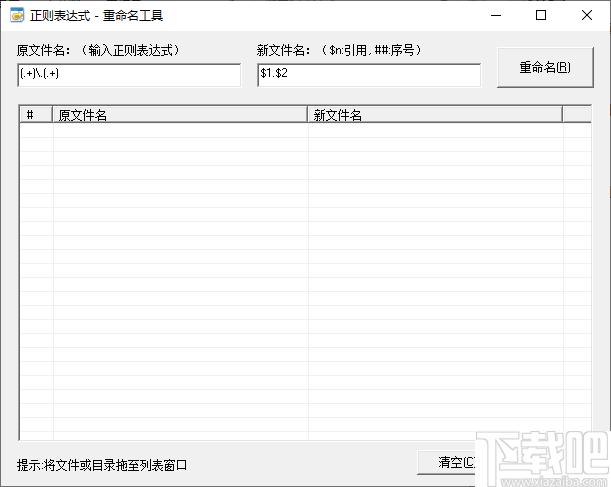The width and height of the screenshot is (611, 487).
Task: Maximize the rename tool window
Action: coord(541,15)
